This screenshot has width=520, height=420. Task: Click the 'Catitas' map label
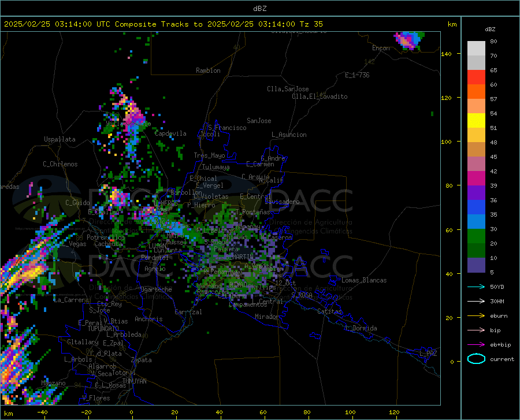[x=329, y=311]
